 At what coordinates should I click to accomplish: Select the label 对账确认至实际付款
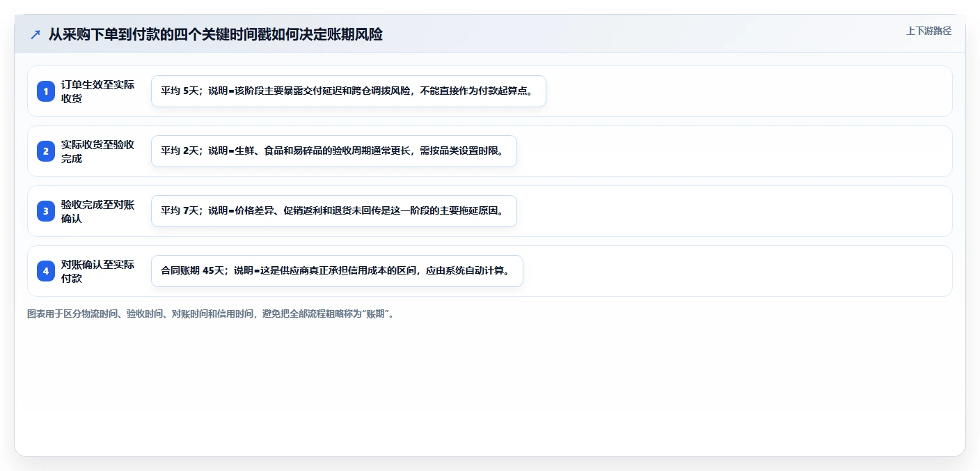[x=98, y=271]
